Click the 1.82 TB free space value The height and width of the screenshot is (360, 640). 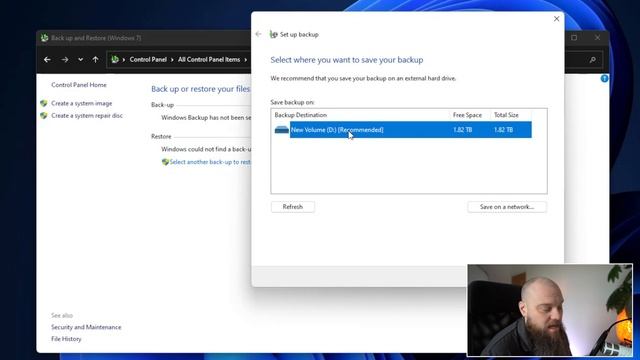[x=462, y=130]
